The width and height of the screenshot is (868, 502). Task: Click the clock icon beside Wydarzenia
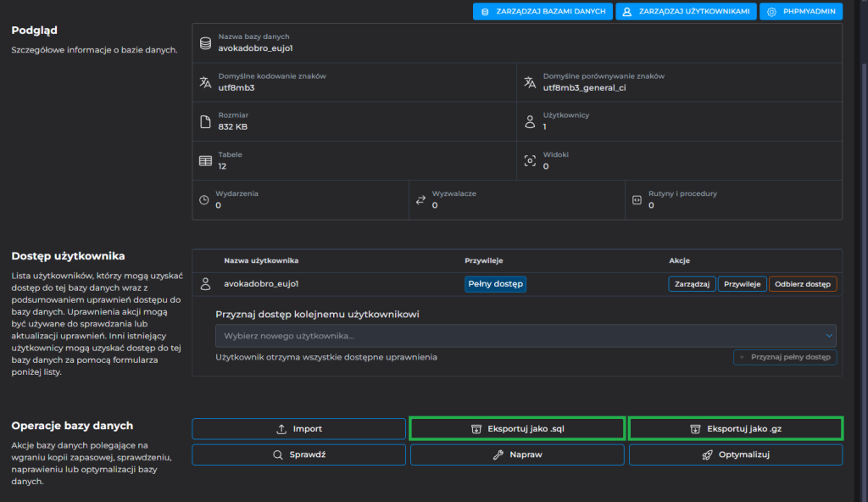[x=203, y=200]
